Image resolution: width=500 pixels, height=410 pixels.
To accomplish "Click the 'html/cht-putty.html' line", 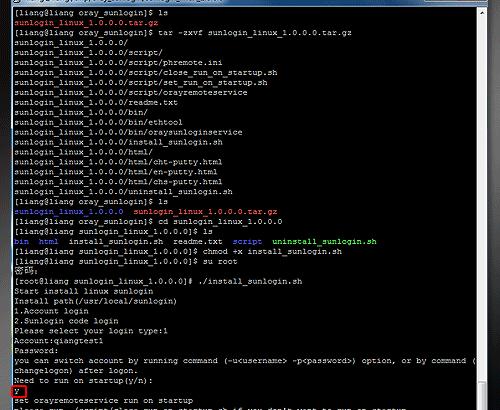I will (x=118, y=162).
